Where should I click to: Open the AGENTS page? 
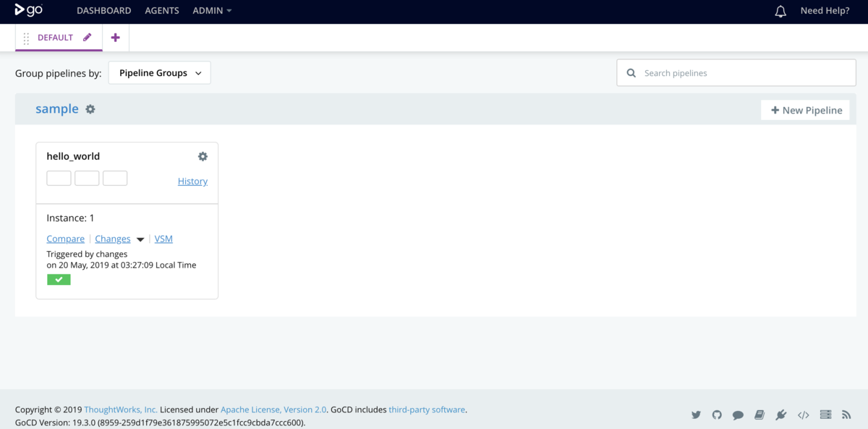tap(162, 11)
